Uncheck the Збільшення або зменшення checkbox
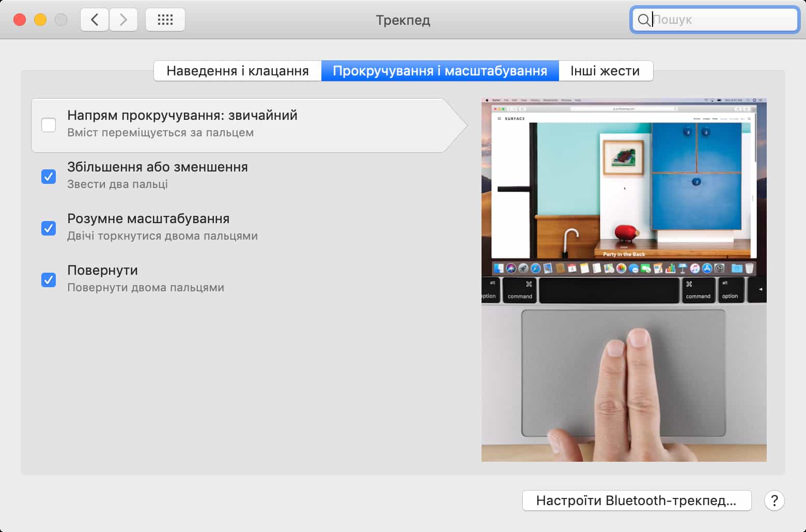Viewport: 806px width, 532px height. pyautogui.click(x=49, y=177)
